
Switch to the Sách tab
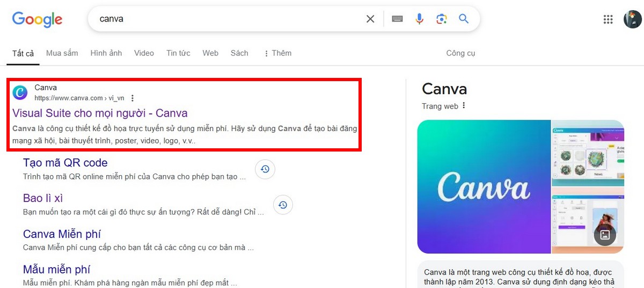(x=239, y=53)
